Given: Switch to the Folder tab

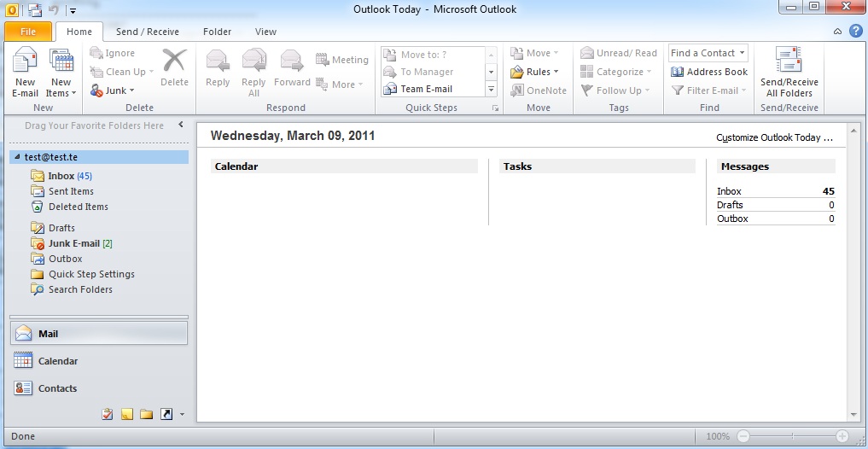Looking at the screenshot, I should (217, 32).
